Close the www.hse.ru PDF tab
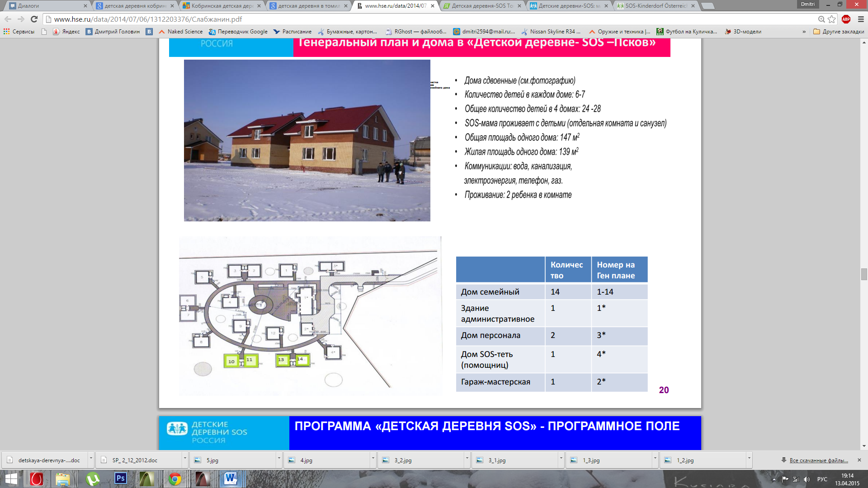The height and width of the screenshot is (488, 868). click(x=433, y=6)
